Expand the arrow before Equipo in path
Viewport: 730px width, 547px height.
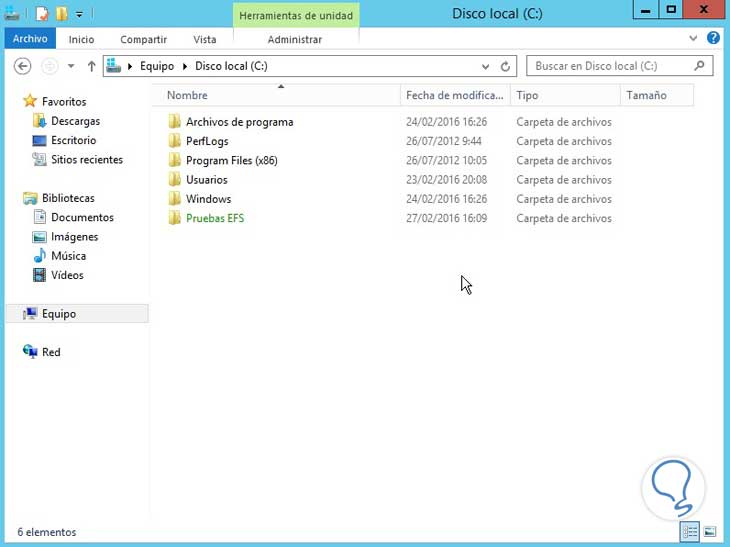point(130,66)
